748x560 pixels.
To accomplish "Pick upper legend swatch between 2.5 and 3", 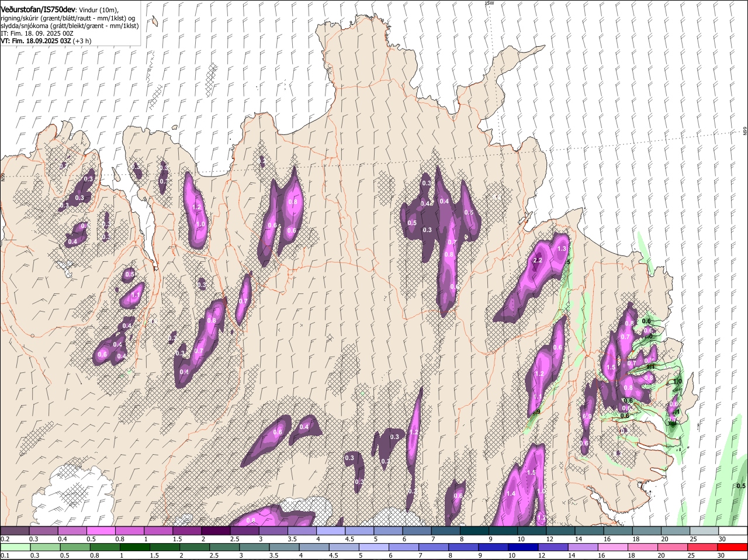I will [244, 530].
